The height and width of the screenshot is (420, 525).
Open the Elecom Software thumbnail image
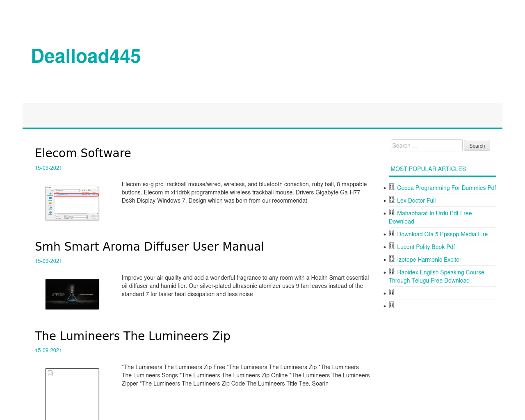click(72, 203)
